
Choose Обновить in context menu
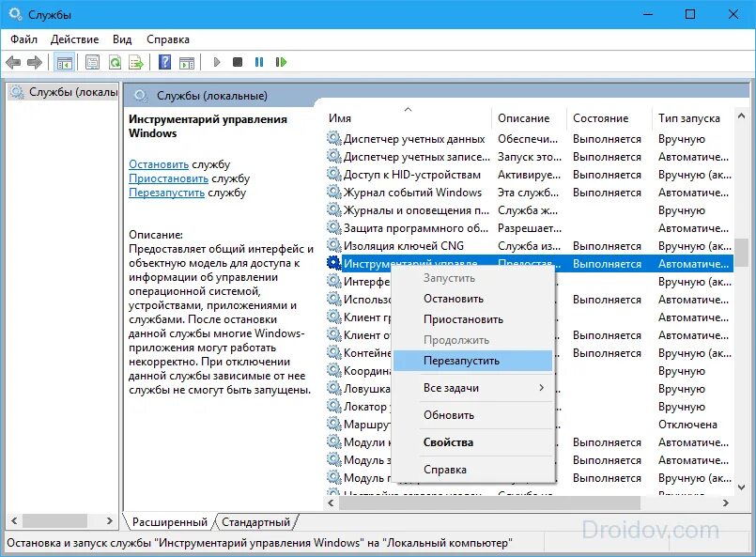pos(474,415)
